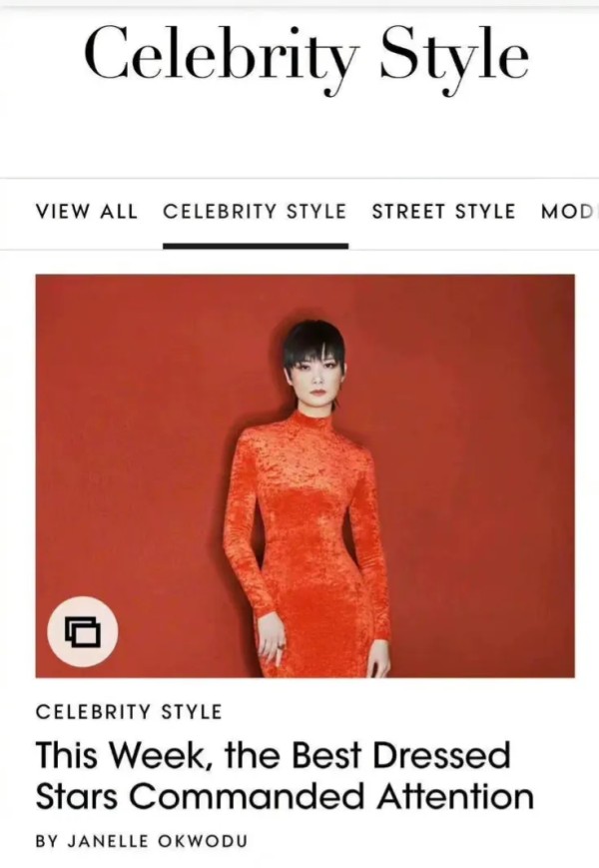Click the CELEBRITY STYLE label below photo

(129, 712)
